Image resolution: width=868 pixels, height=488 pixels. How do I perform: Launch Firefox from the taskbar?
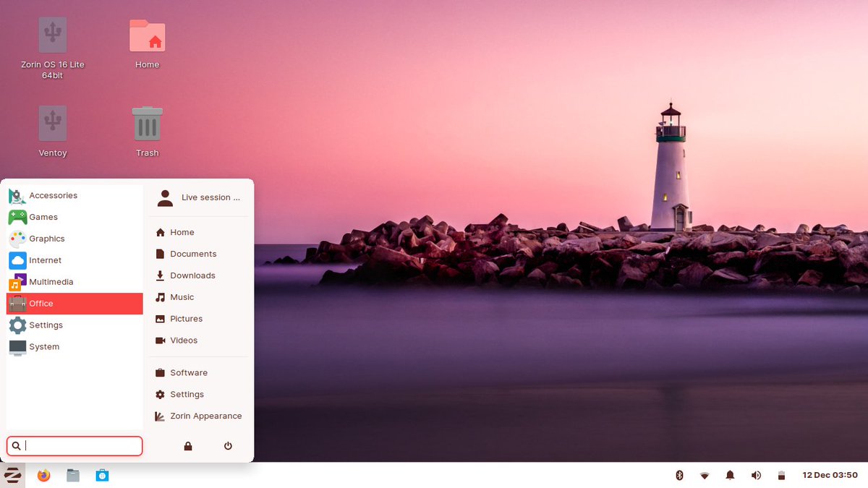pos(43,475)
